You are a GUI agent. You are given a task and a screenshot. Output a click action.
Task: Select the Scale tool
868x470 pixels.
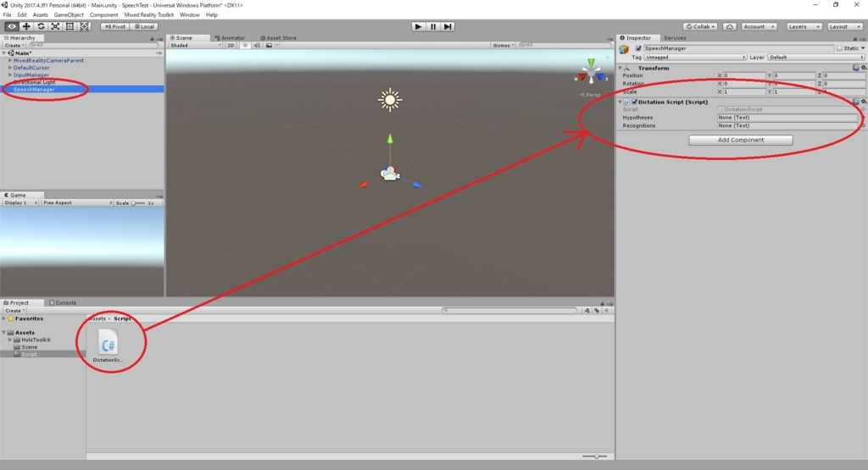pos(55,26)
